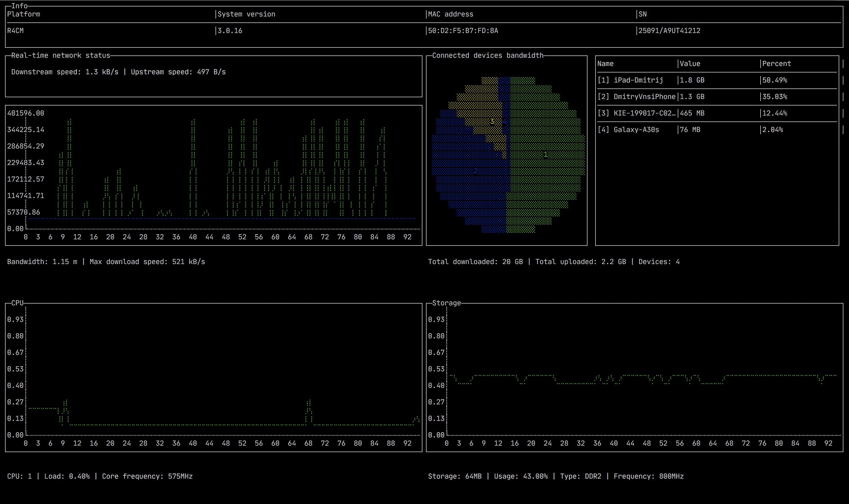Click the Name column header
The image size is (849, 504).
605,64
